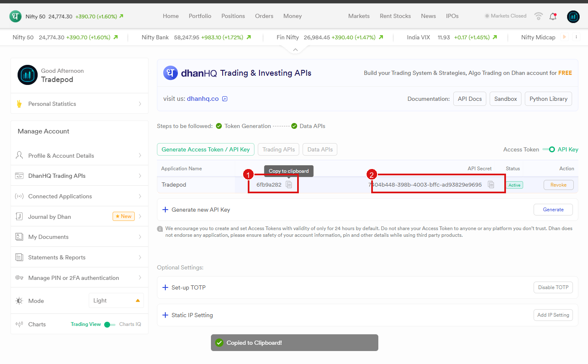Click the Data APIs green check icon
The image size is (588, 364).
[294, 126]
